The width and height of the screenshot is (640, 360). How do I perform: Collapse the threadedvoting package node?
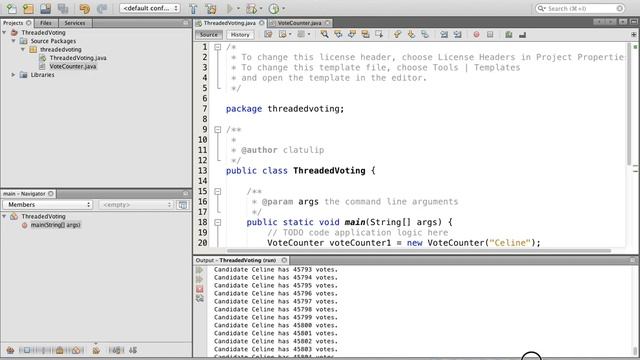[x=23, y=49]
